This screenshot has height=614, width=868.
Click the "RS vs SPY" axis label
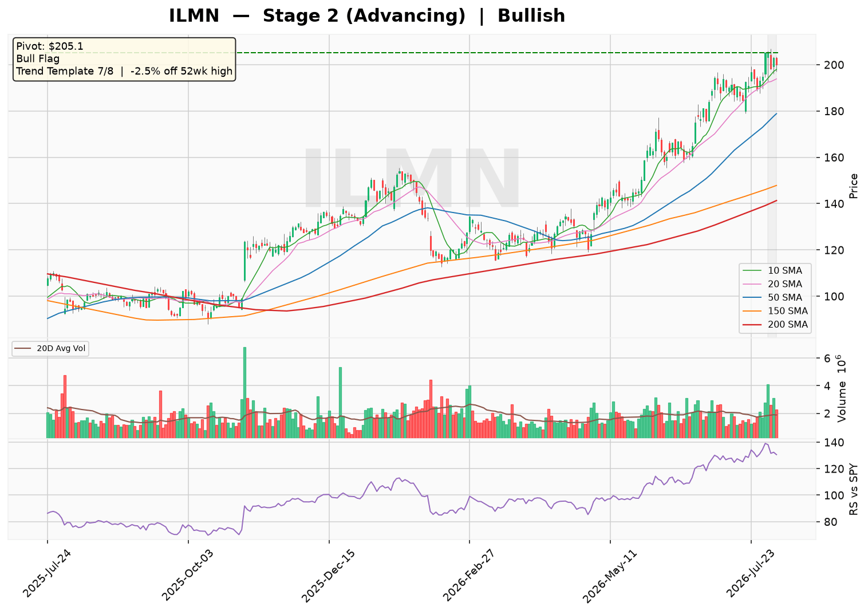[854, 489]
